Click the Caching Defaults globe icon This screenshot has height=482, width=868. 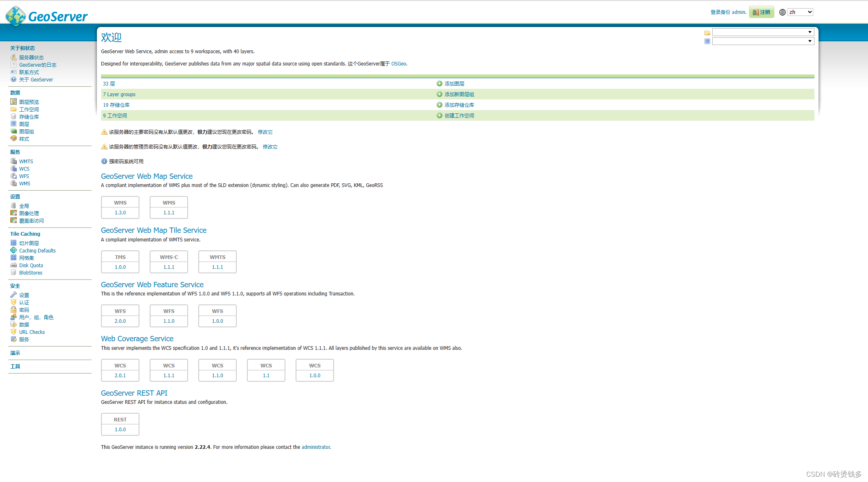pyautogui.click(x=13, y=250)
